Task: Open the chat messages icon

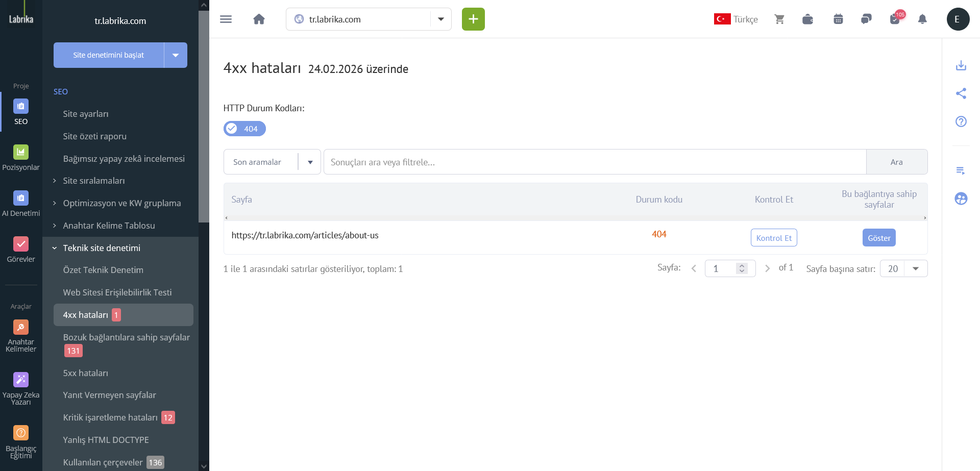Action: tap(866, 19)
